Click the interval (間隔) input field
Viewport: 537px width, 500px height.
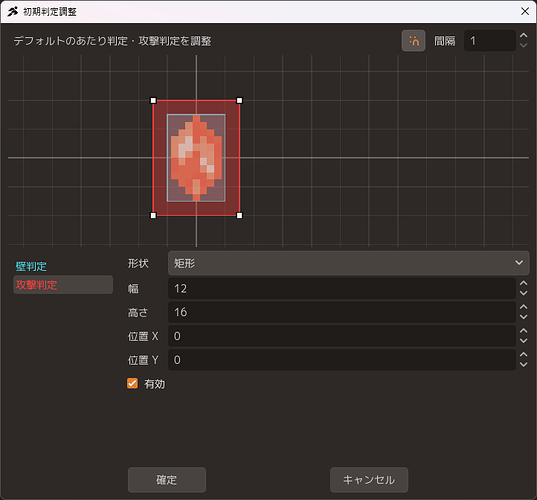point(490,41)
